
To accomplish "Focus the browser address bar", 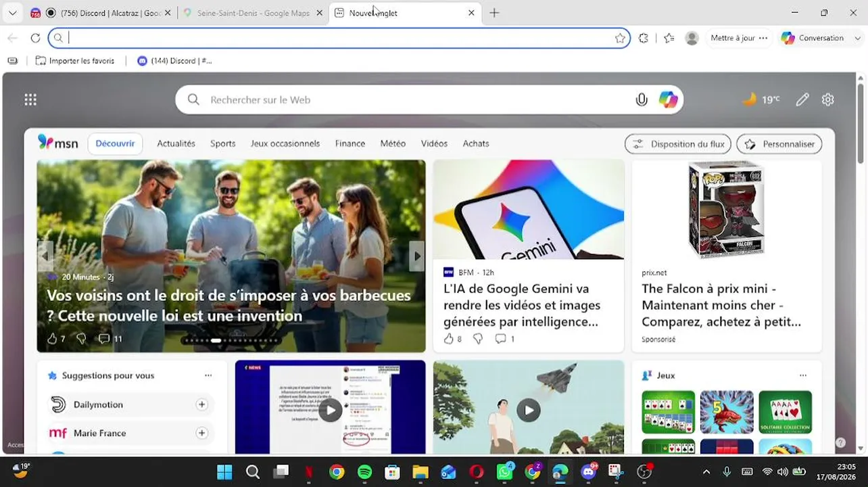I will [x=339, y=38].
